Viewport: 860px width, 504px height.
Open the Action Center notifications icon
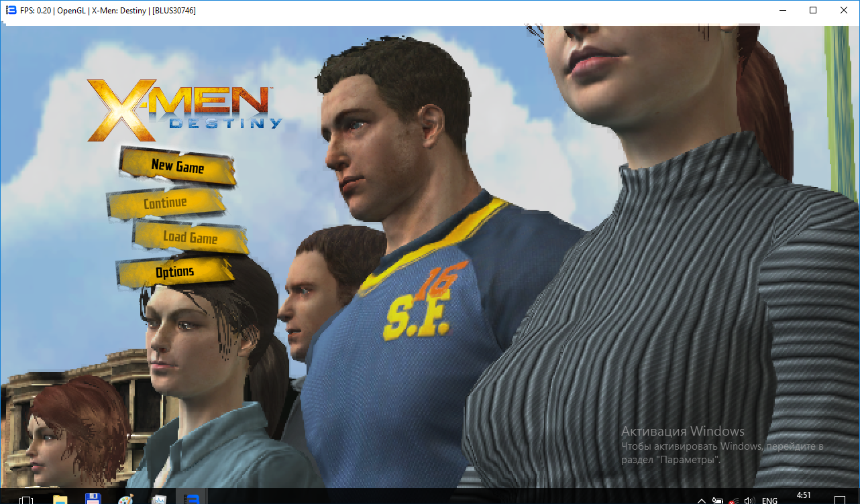[840, 500]
